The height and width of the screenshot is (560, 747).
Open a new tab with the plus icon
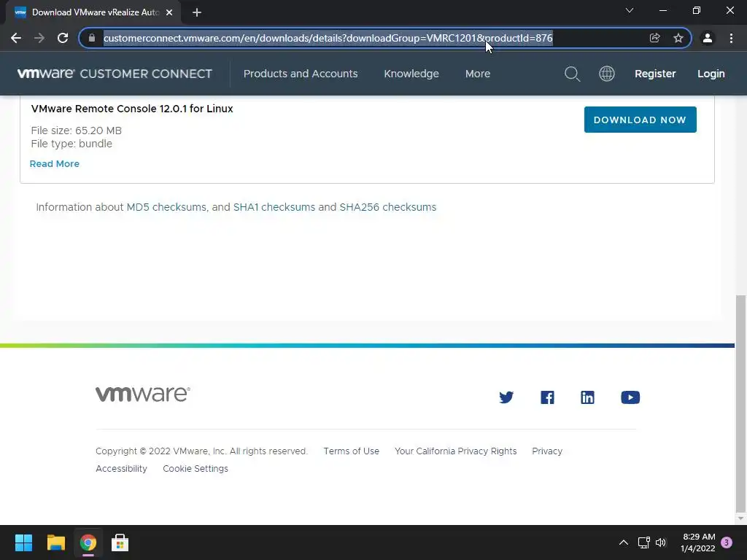point(197,13)
